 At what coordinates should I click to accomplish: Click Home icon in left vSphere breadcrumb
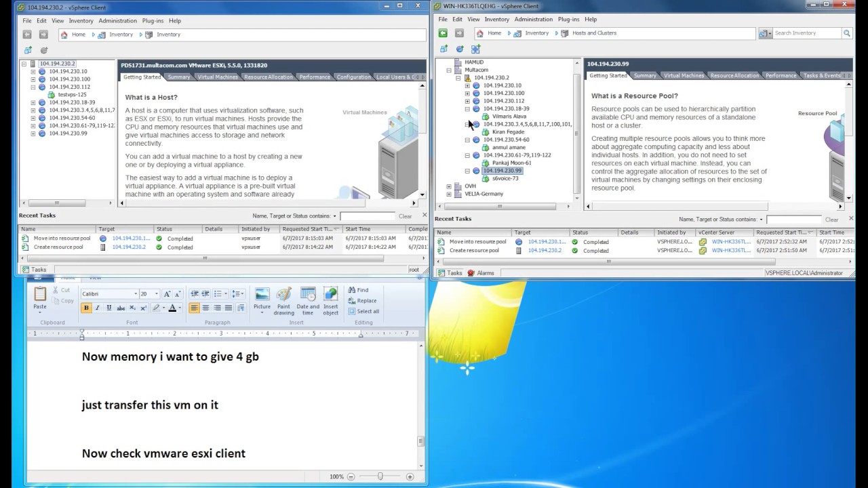[x=64, y=35]
